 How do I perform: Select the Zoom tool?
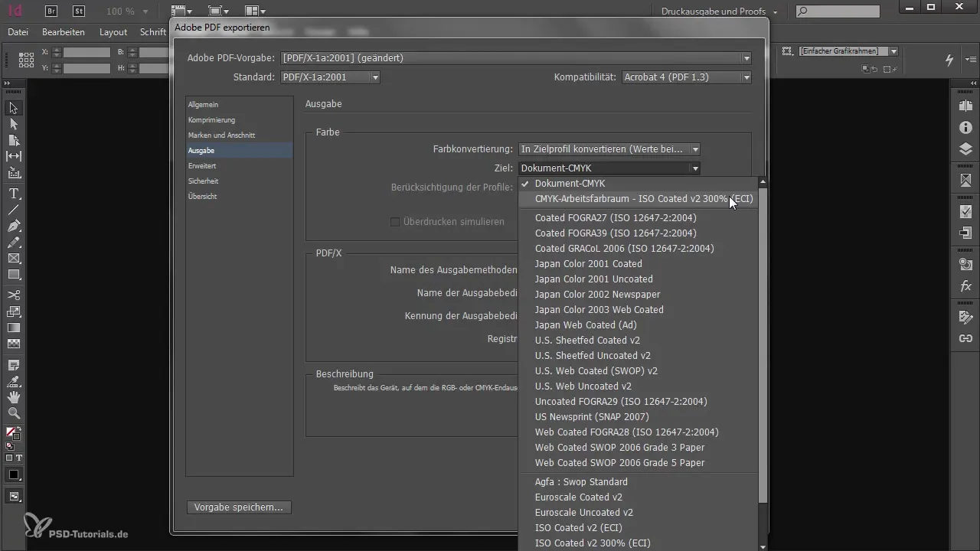[14, 413]
